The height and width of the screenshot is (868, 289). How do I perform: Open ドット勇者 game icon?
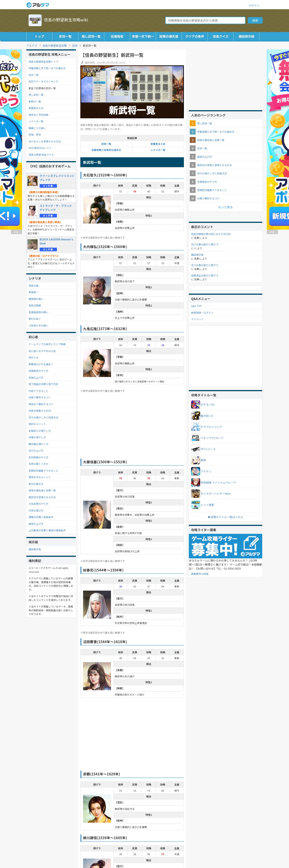coord(195,505)
